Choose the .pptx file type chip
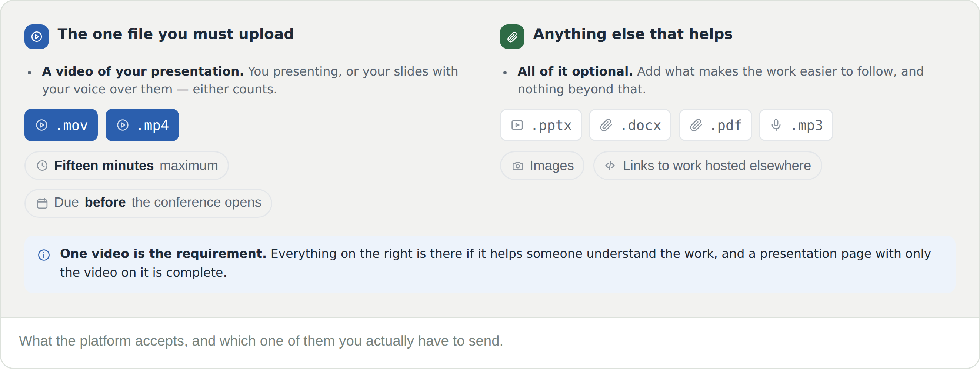The height and width of the screenshot is (370, 980). pyautogui.click(x=541, y=125)
